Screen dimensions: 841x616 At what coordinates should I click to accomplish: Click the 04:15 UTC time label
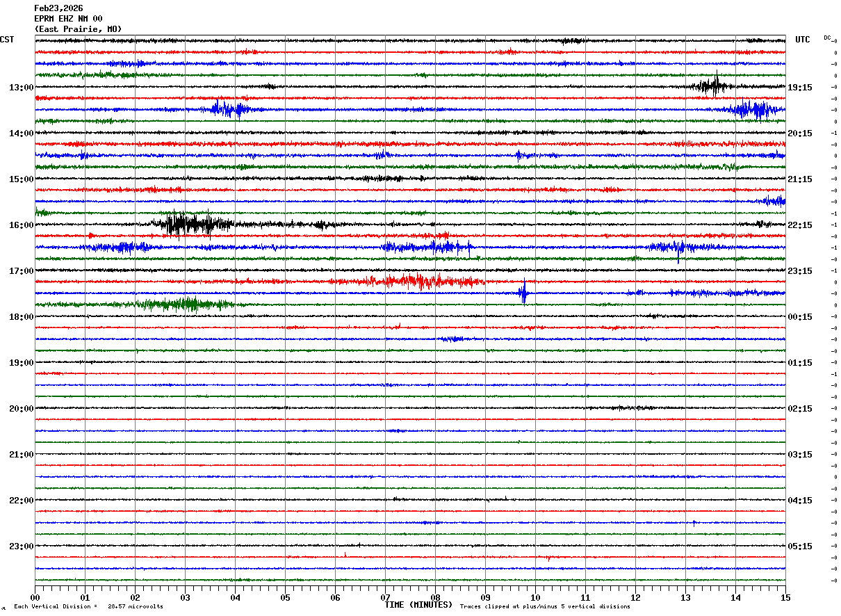(800, 501)
